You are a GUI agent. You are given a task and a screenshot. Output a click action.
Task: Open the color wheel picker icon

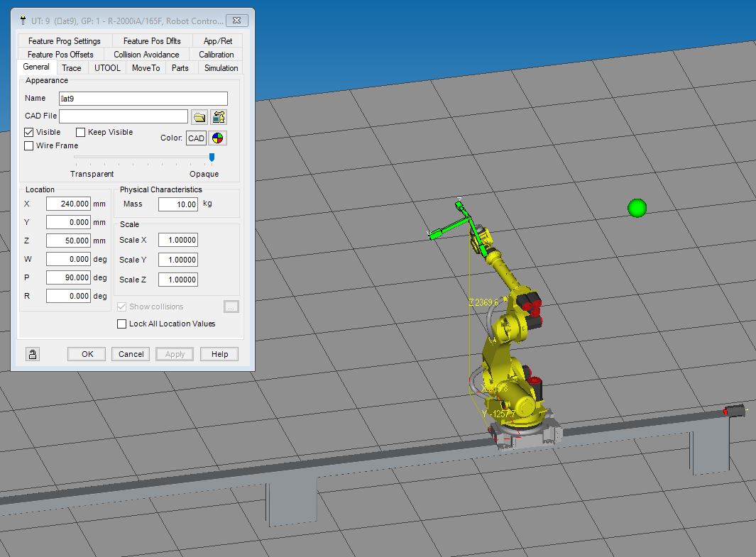(219, 138)
